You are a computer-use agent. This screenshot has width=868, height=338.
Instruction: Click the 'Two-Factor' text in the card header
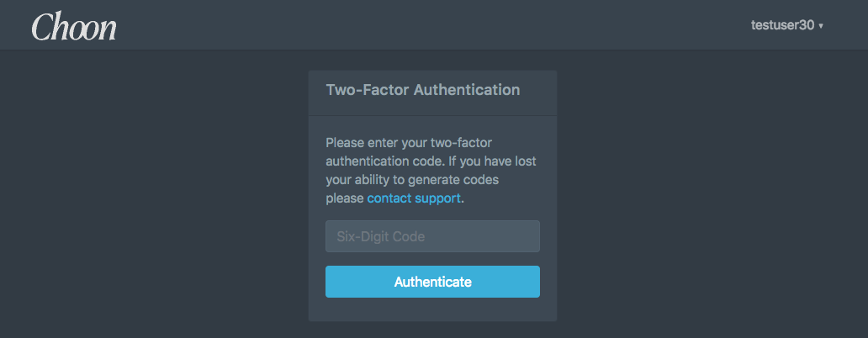click(x=368, y=90)
